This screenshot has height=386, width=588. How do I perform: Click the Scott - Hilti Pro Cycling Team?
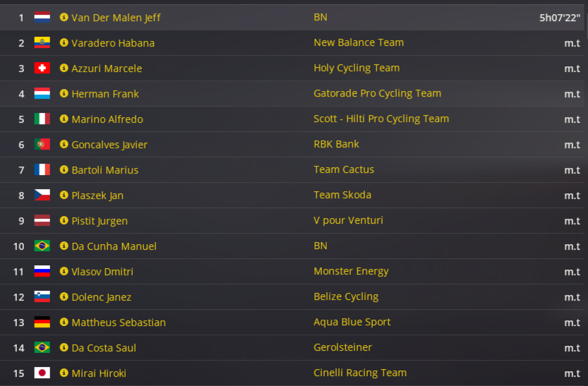[381, 119]
